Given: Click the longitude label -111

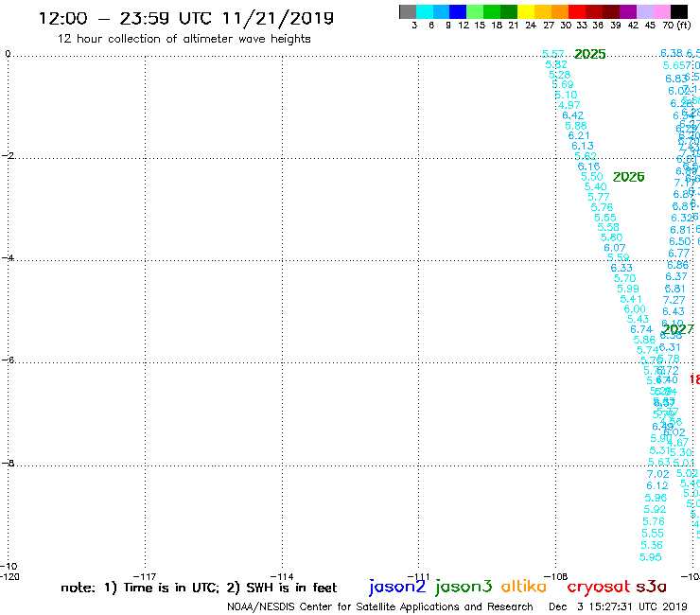Looking at the screenshot, I should coord(418,576).
